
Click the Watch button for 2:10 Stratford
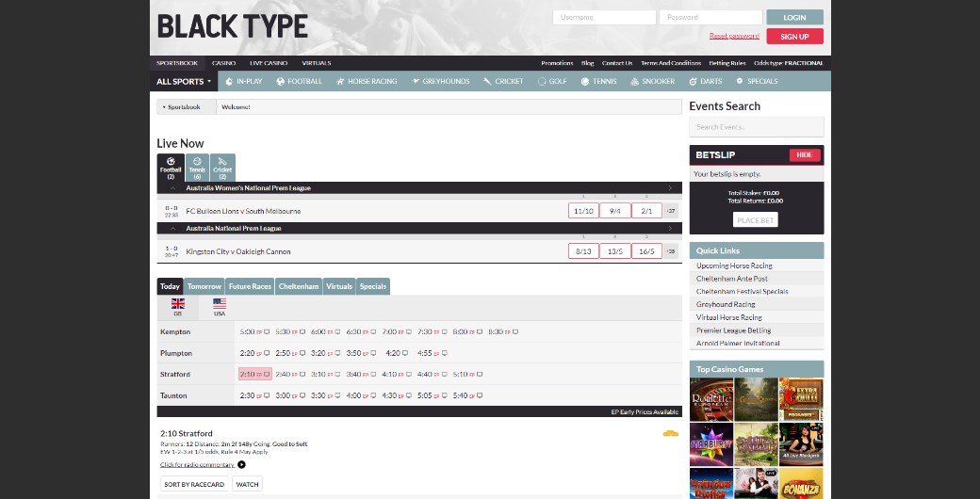tap(248, 484)
